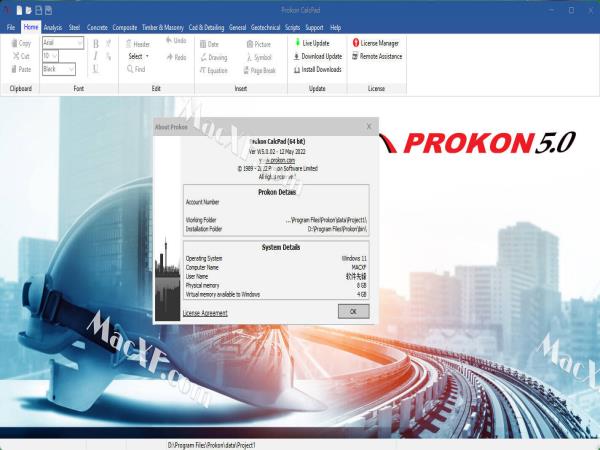Viewport: 600px width, 450px height.
Task: Switch to the Scripts ribbon tab
Action: pyautogui.click(x=292, y=28)
